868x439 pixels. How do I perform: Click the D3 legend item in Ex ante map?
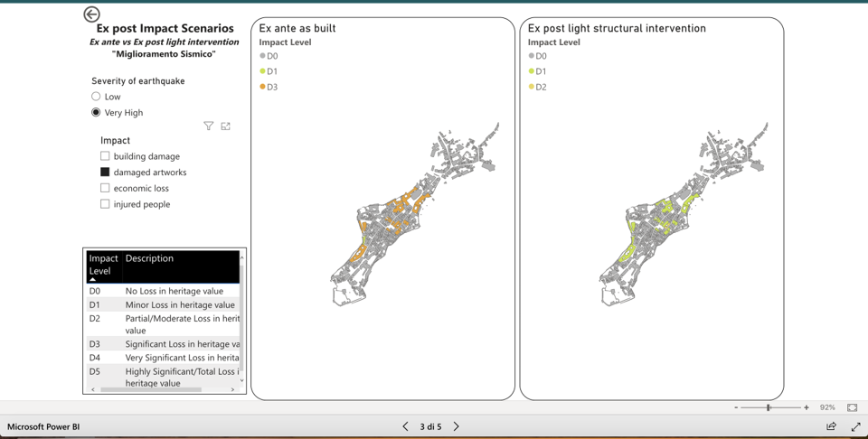269,88
